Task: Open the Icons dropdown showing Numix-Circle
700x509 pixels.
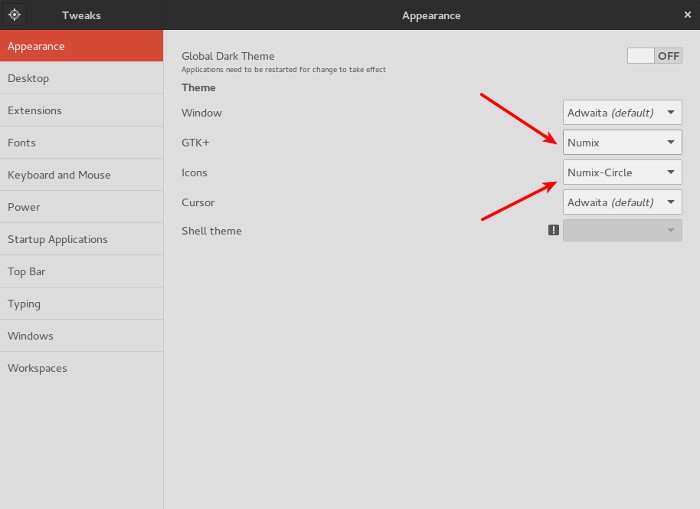Action: click(x=622, y=172)
